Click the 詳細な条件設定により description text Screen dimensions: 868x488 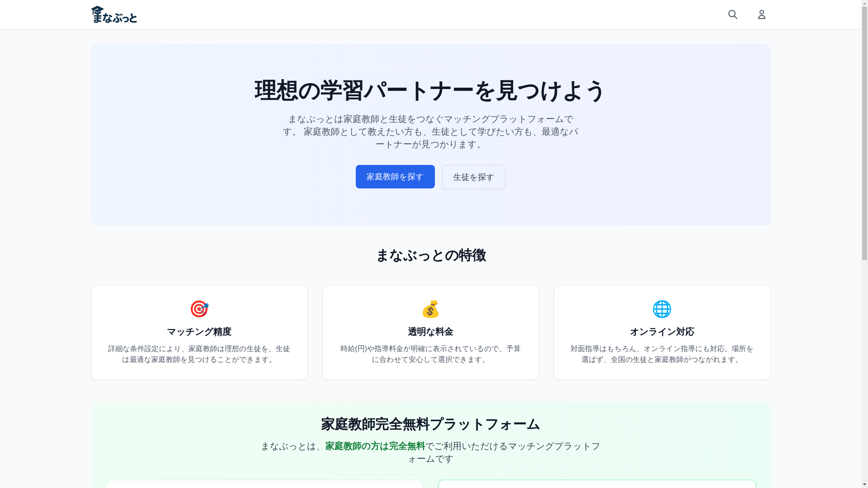pyautogui.click(x=199, y=354)
